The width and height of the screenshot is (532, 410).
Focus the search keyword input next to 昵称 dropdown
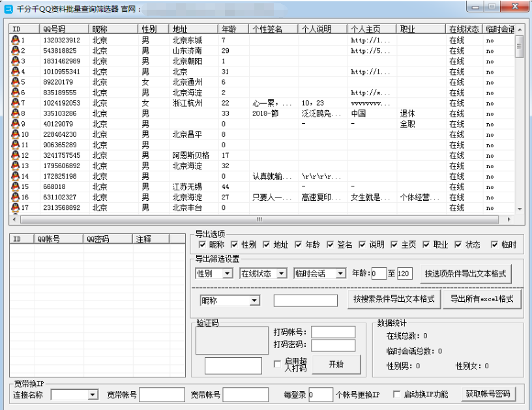(305, 300)
